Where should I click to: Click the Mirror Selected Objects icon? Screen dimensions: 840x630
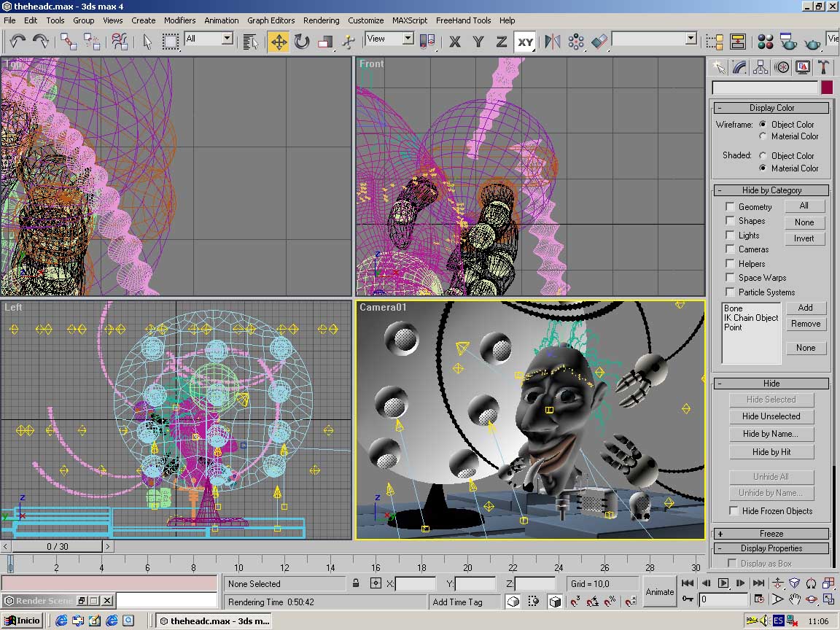point(553,42)
